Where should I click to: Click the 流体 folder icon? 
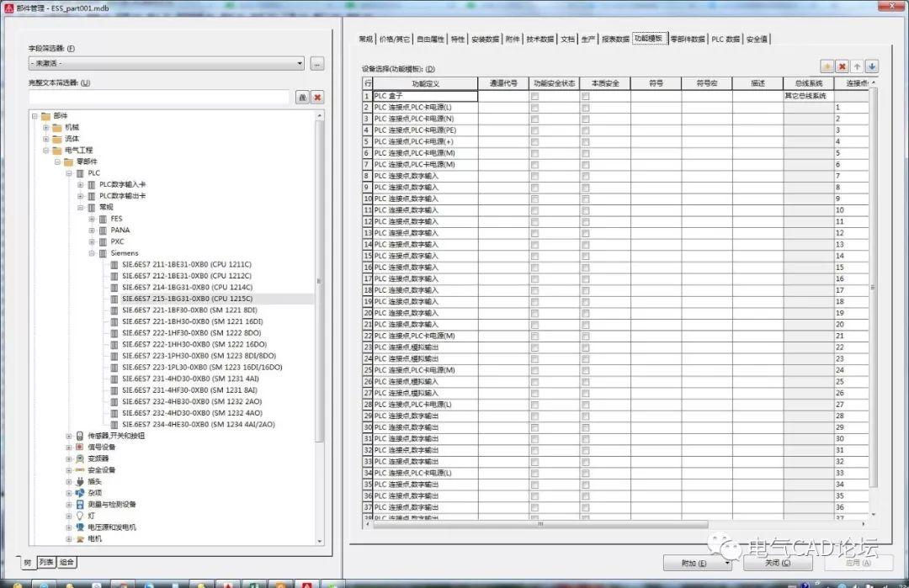(57, 139)
